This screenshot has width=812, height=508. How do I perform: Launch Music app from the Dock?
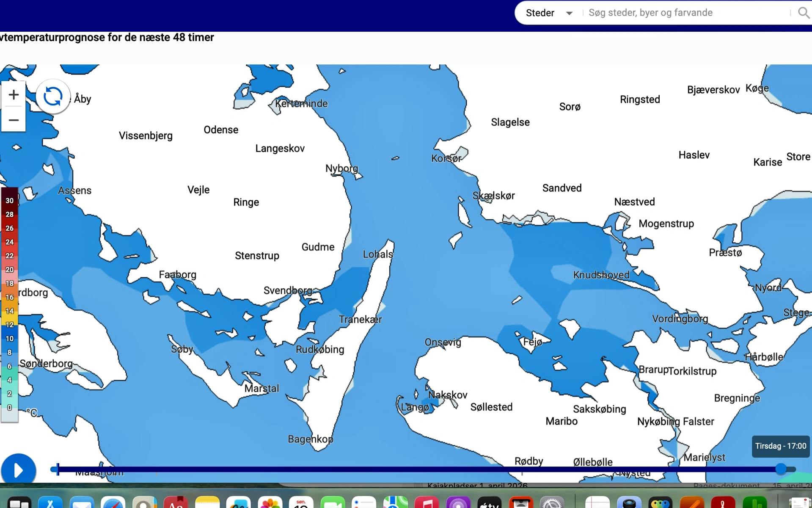pos(427,503)
